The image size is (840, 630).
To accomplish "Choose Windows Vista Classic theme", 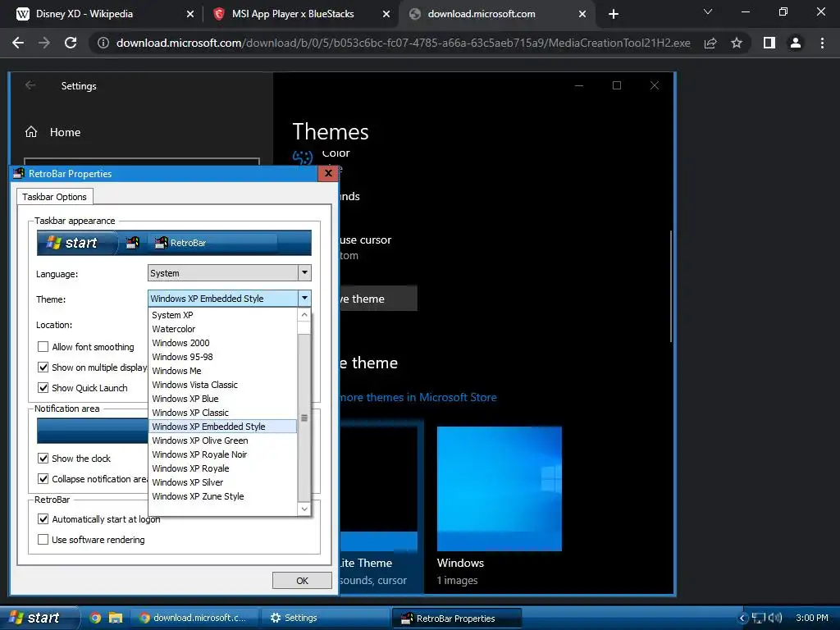I will [222, 385].
